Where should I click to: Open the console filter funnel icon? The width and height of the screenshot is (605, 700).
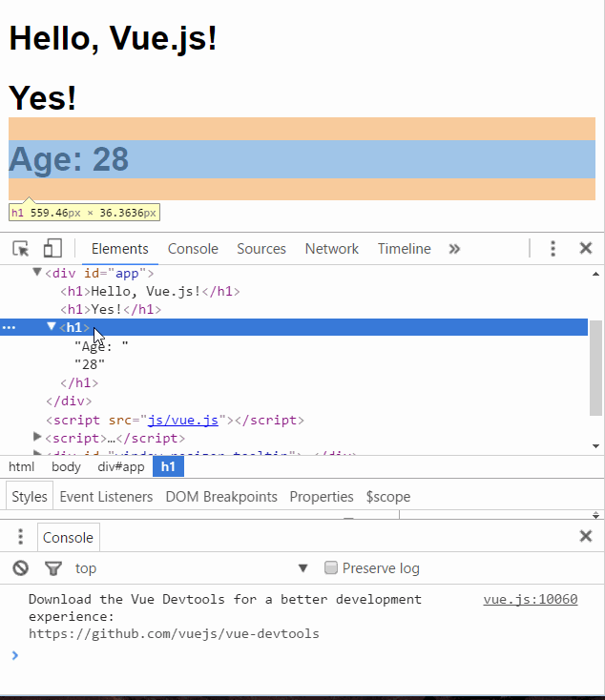click(53, 568)
